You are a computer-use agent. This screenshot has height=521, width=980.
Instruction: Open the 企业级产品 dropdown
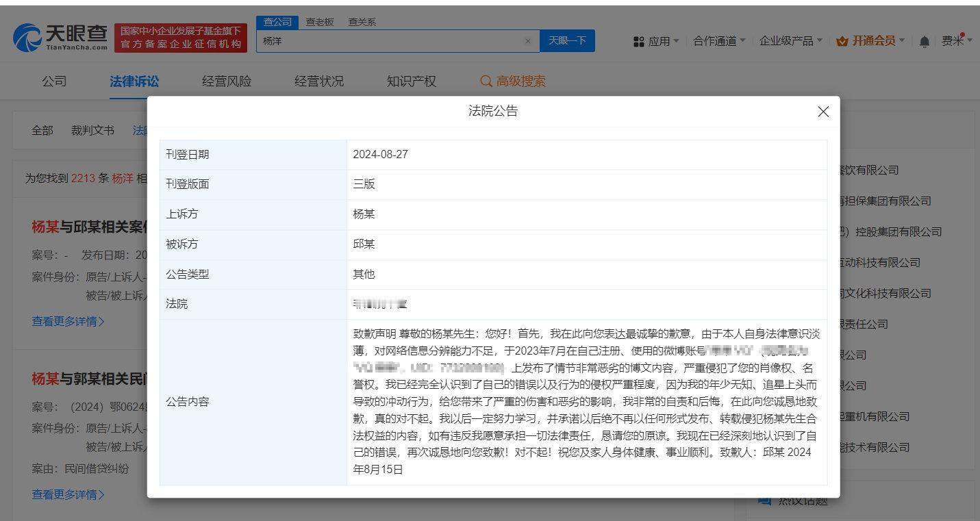point(790,41)
